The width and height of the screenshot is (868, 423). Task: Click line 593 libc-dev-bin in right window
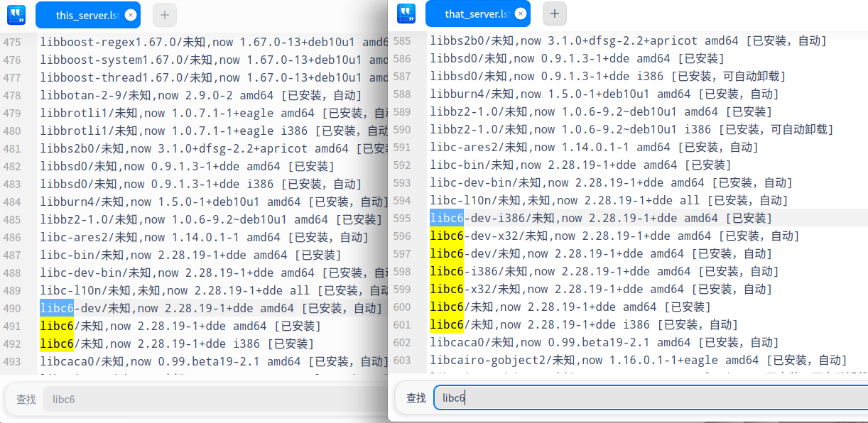(x=612, y=182)
